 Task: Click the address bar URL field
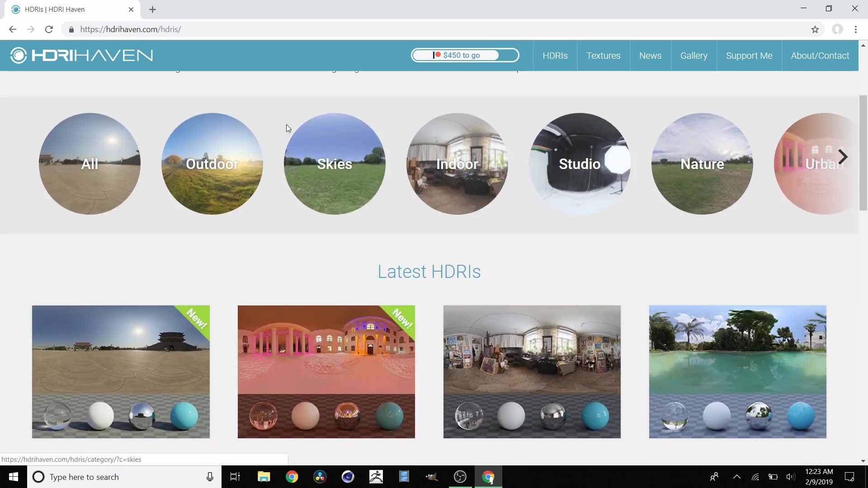point(434,29)
